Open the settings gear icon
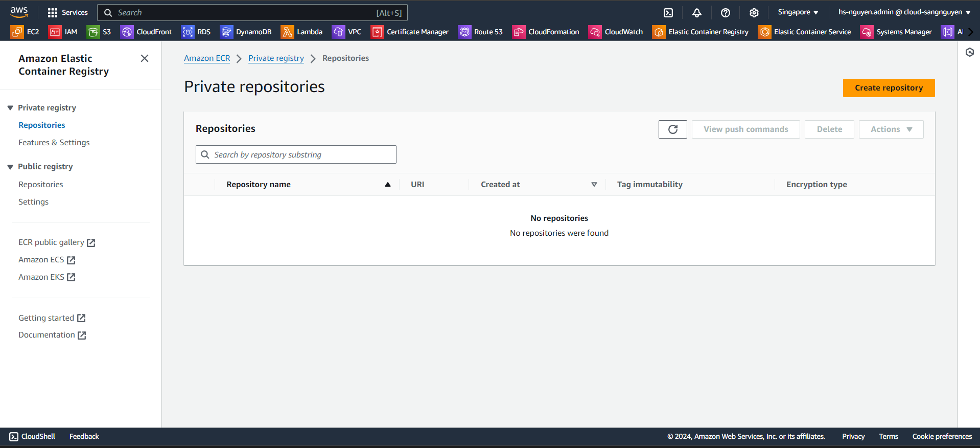This screenshot has width=980, height=448. point(754,13)
